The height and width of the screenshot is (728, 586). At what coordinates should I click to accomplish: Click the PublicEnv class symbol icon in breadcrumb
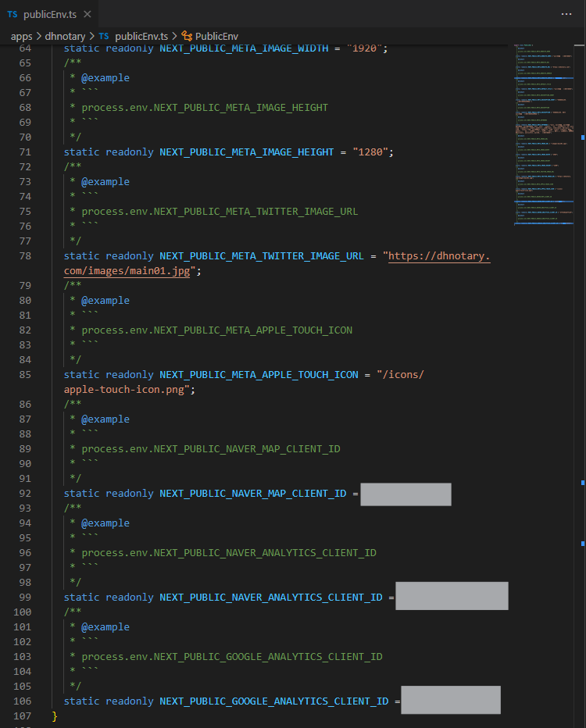(186, 36)
